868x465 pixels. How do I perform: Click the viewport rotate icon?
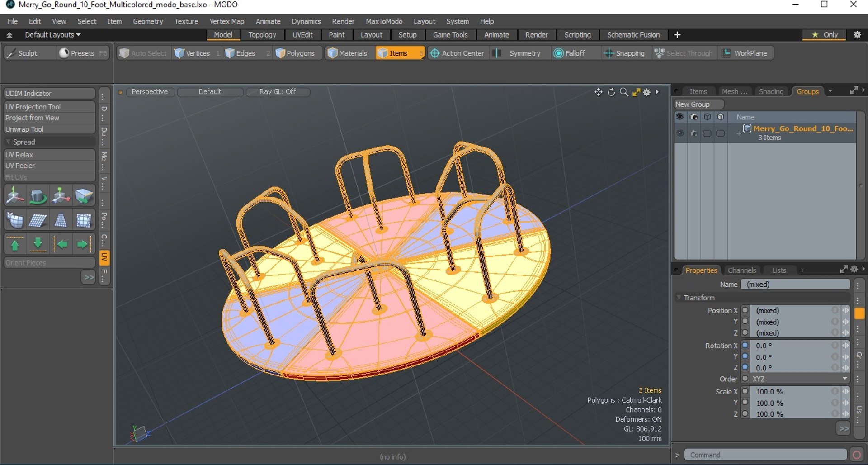tap(611, 92)
